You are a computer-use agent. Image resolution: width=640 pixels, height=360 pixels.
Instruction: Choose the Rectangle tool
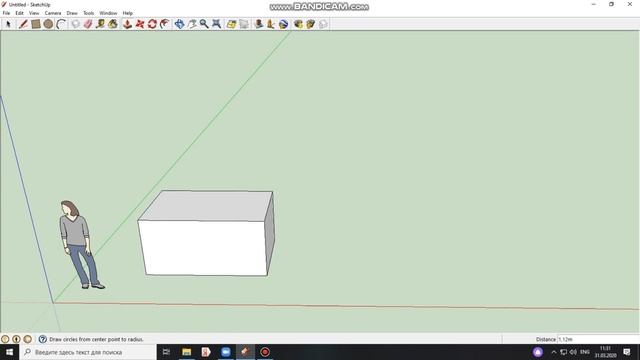tap(36, 24)
